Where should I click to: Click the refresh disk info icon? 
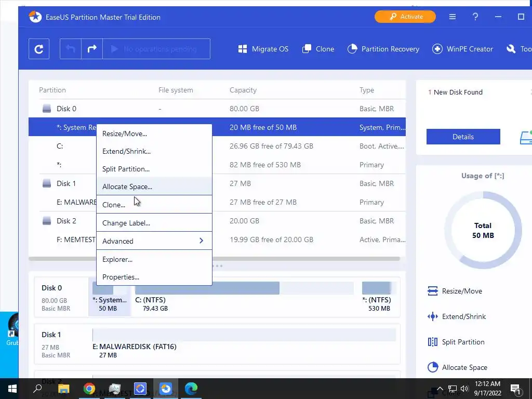[38, 49]
